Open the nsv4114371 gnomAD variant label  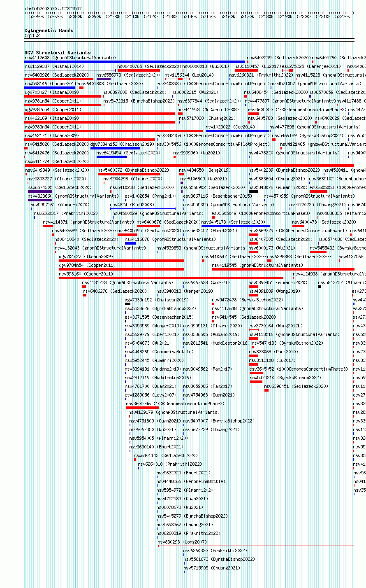pyautogui.click(x=88, y=222)
